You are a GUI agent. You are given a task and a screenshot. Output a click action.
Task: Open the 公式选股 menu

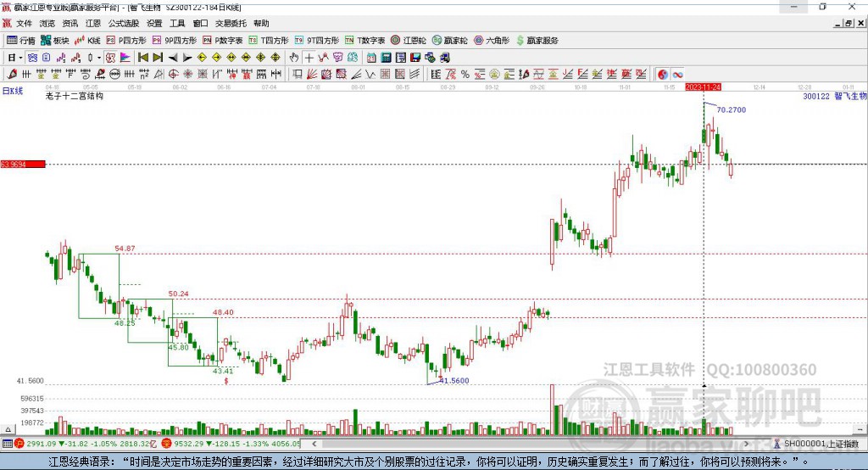coord(124,23)
